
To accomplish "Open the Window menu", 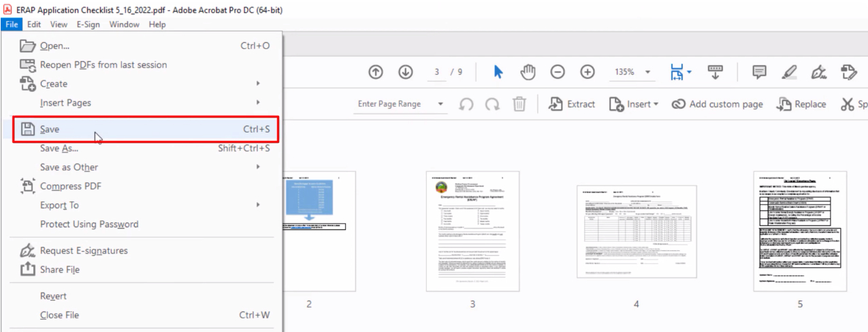I will pos(125,24).
